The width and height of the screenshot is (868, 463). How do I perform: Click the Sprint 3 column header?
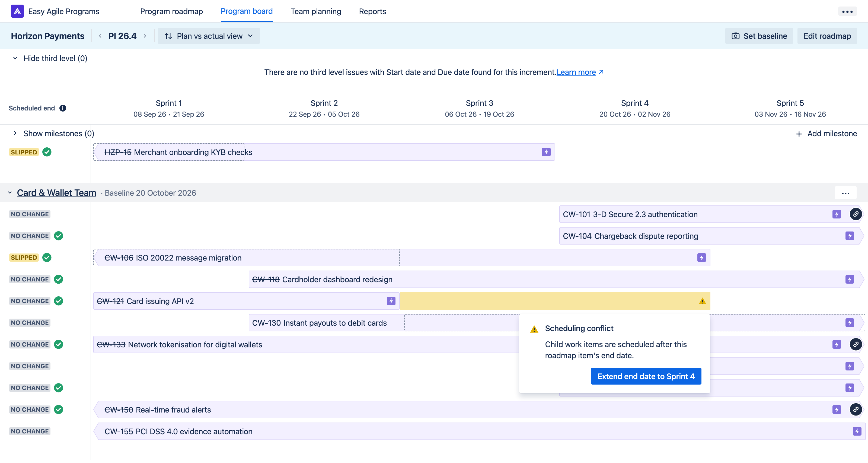tap(479, 108)
